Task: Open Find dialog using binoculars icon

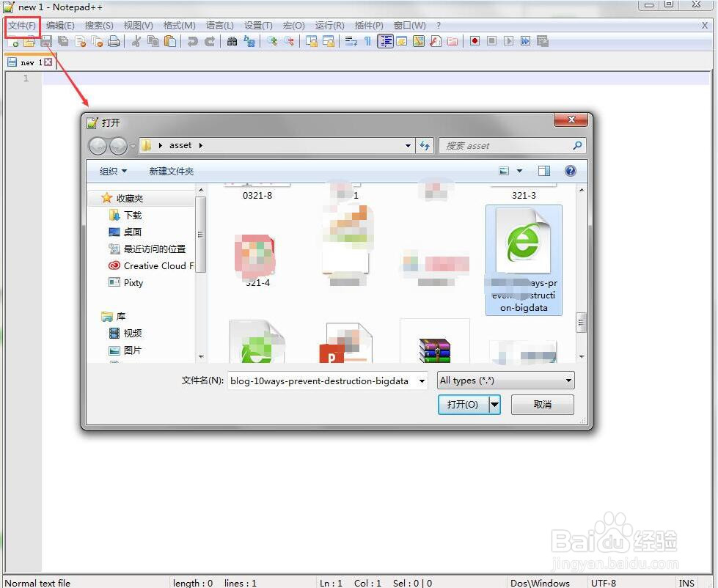Action: coord(232,41)
